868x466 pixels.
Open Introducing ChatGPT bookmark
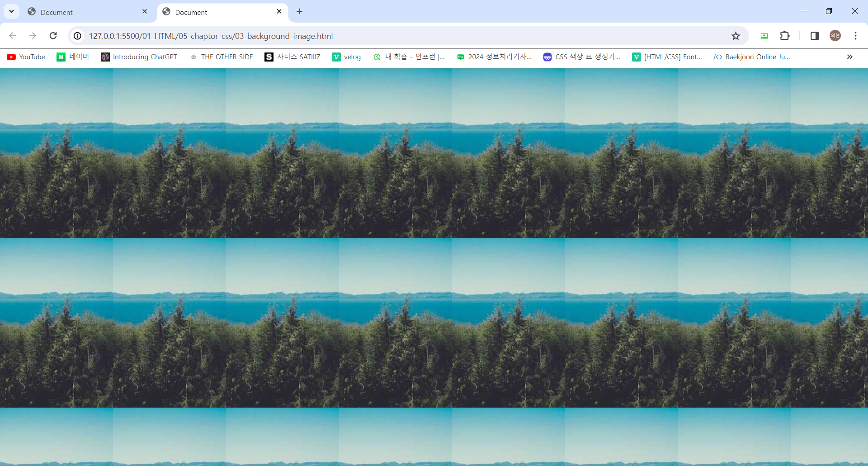click(139, 57)
